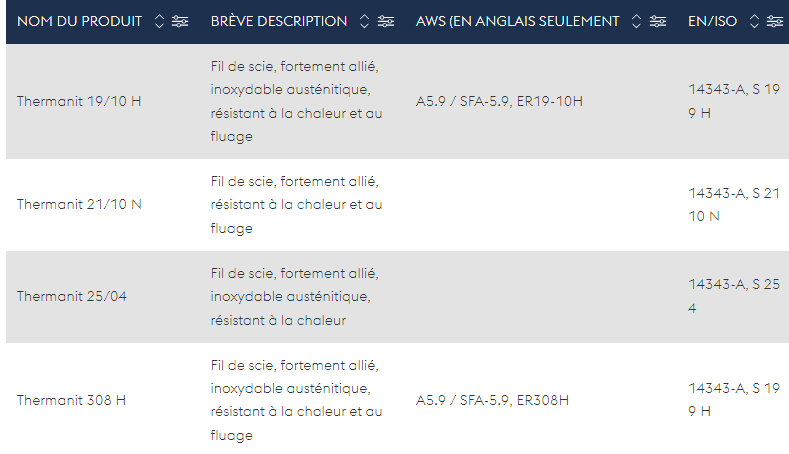Open product Thermanit 308 H
789x454 pixels.
pos(71,400)
